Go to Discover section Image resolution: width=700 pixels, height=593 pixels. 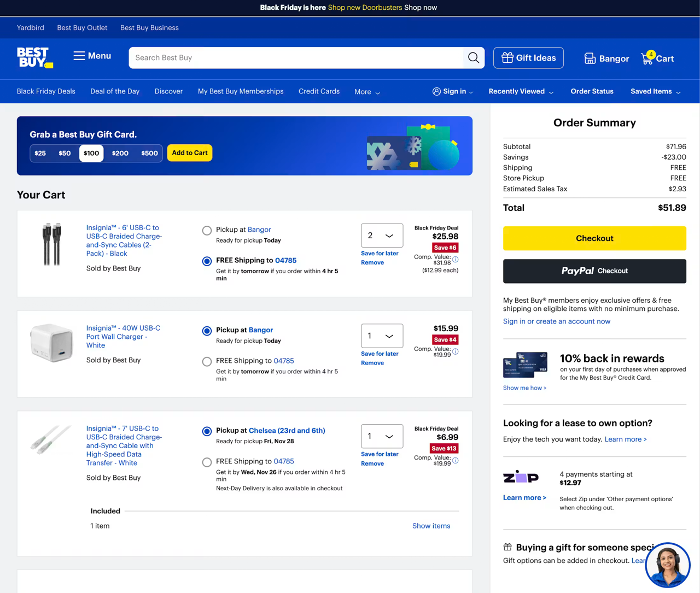click(x=168, y=91)
